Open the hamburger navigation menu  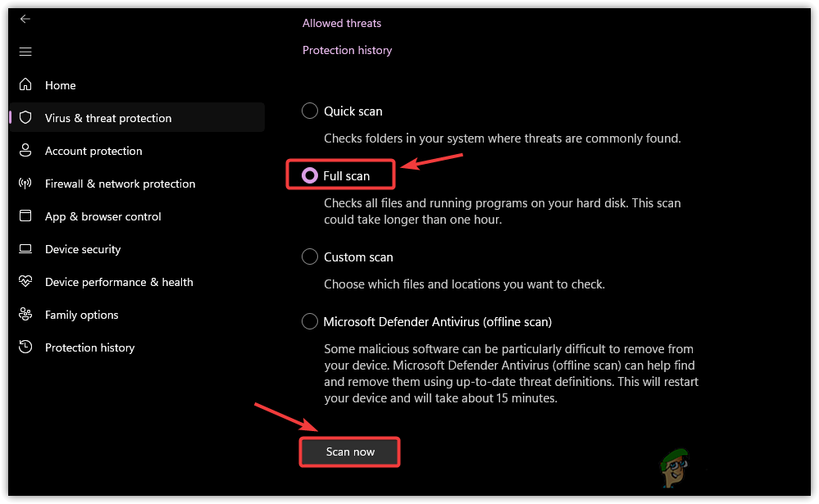click(25, 52)
